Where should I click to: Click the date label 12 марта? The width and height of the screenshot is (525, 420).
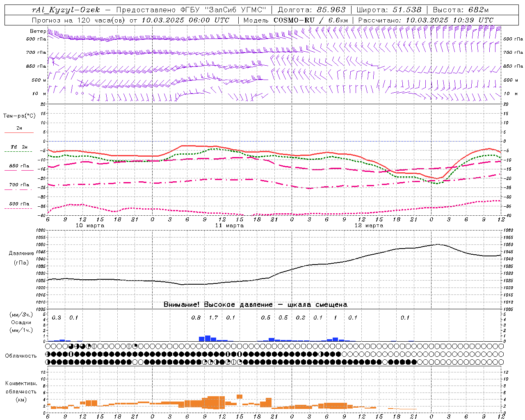(x=369, y=226)
